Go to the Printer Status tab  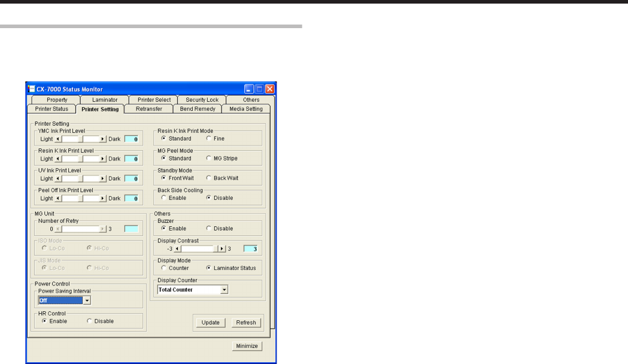51,109
